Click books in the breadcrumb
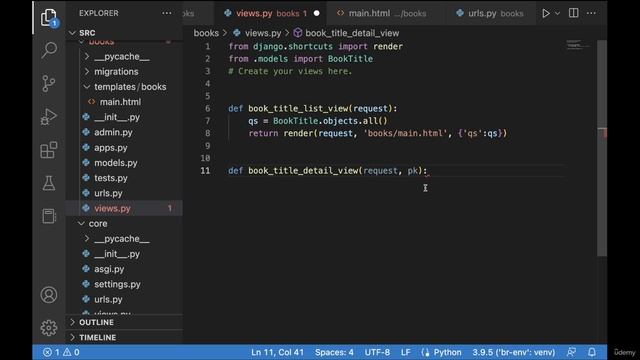 point(206,33)
